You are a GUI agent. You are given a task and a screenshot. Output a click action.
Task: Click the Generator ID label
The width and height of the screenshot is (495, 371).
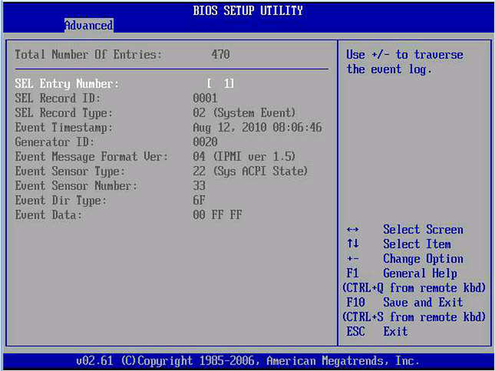click(x=54, y=142)
